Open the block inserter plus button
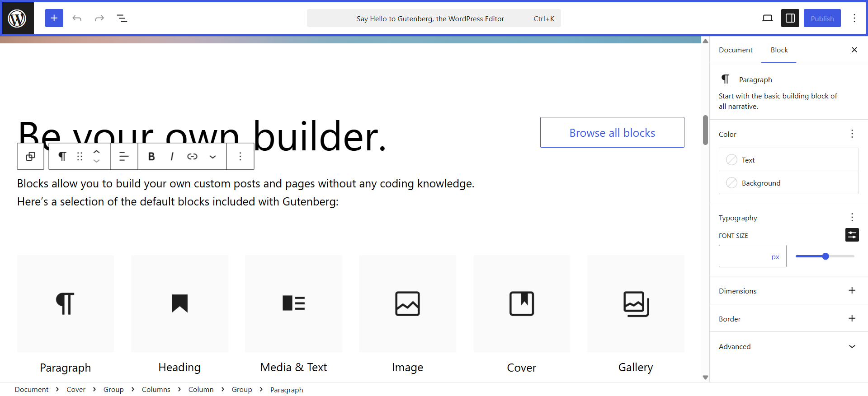Image resolution: width=868 pixels, height=396 pixels. [54, 18]
